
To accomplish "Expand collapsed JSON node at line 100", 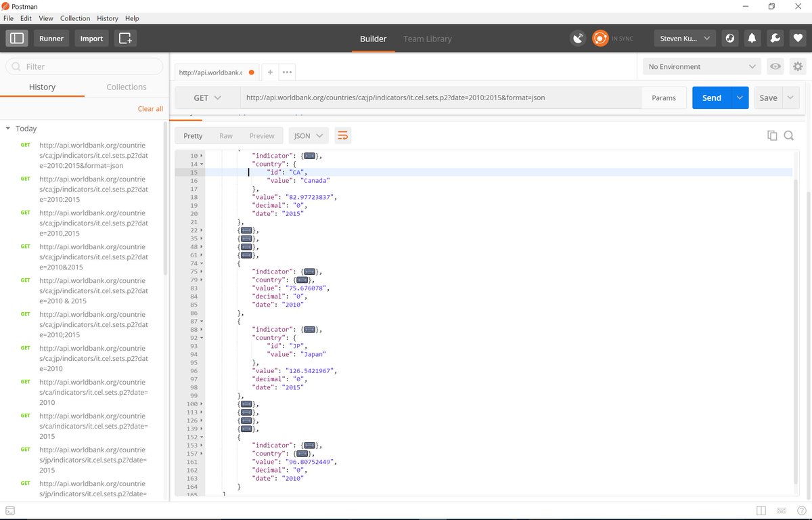I will (202, 404).
